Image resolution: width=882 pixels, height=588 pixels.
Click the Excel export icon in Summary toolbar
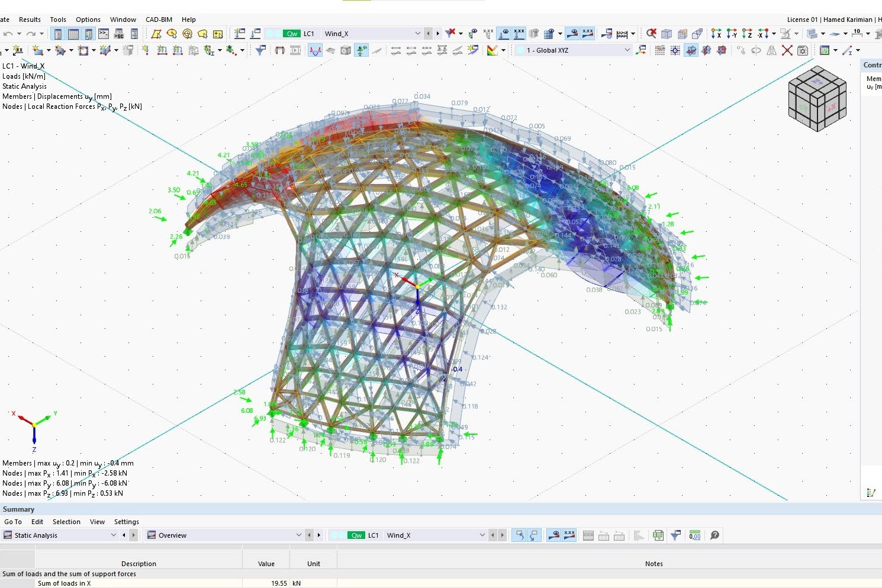(x=658, y=535)
